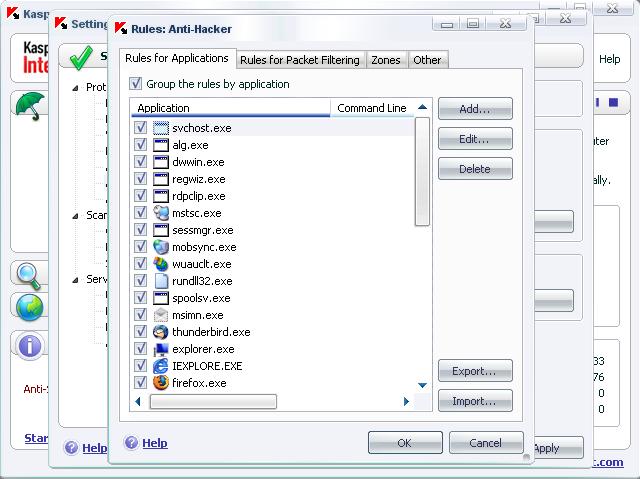Sort by Command Line column header
640x479 pixels.
(372, 108)
